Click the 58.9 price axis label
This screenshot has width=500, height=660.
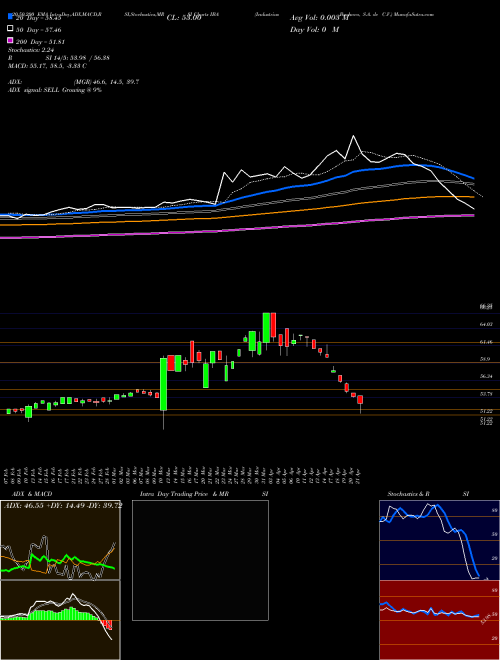485,359
